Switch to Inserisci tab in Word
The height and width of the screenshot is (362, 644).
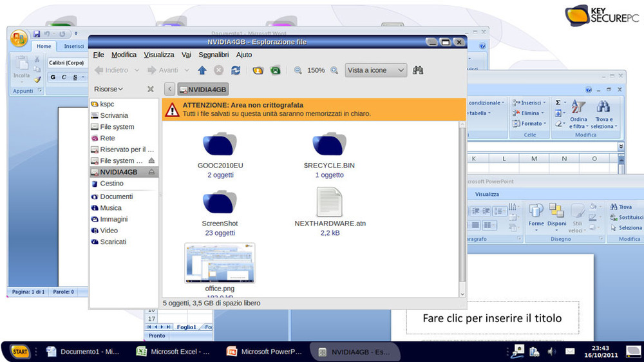[74, 46]
